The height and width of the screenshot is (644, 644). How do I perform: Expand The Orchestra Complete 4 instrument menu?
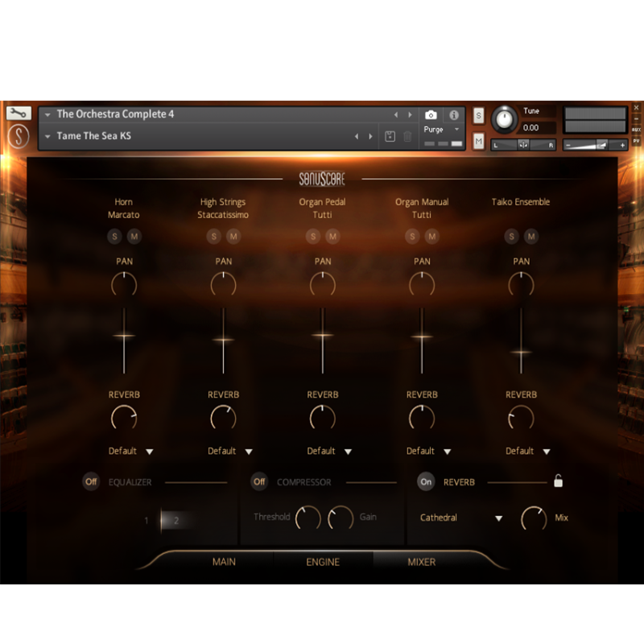tap(47, 115)
